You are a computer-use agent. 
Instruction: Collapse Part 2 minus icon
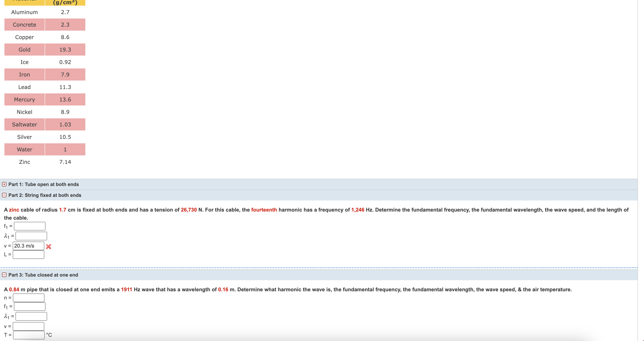click(x=4, y=195)
